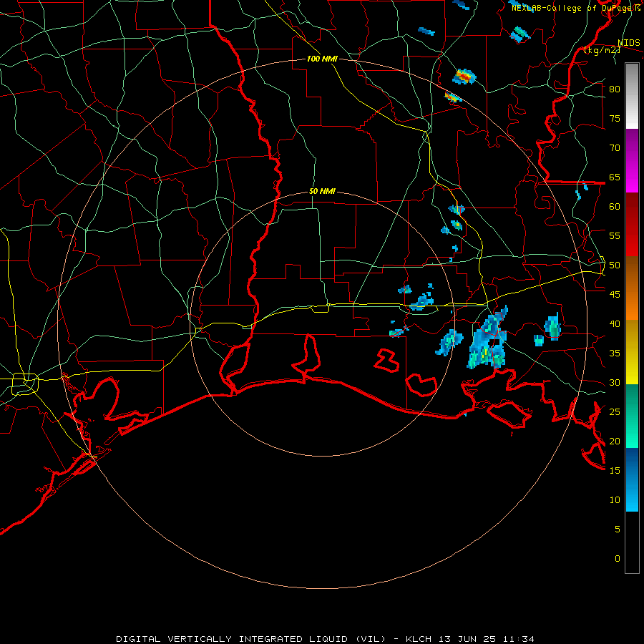Select the legend value 45

pos(615,295)
